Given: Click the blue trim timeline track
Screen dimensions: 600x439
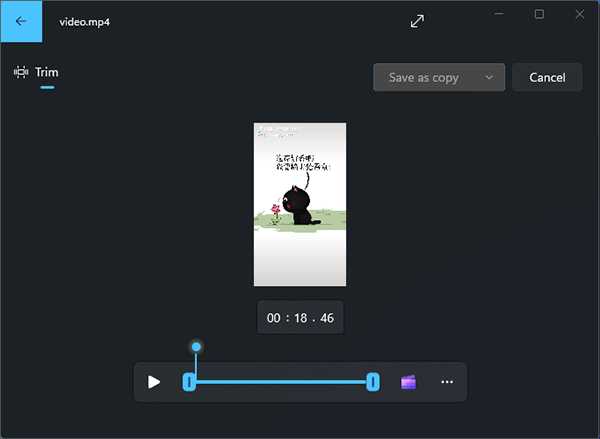Looking at the screenshot, I should click(x=281, y=382).
